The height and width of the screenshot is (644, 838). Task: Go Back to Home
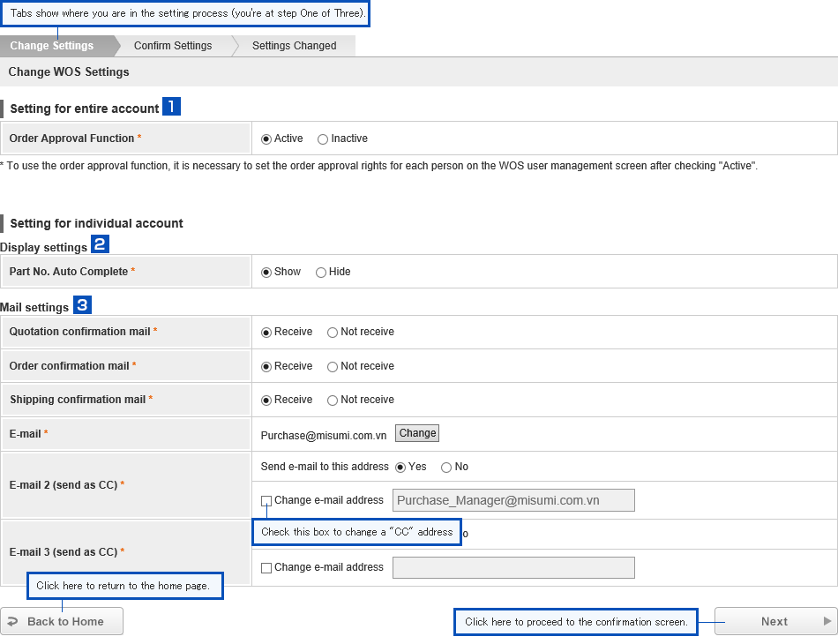[x=62, y=621]
